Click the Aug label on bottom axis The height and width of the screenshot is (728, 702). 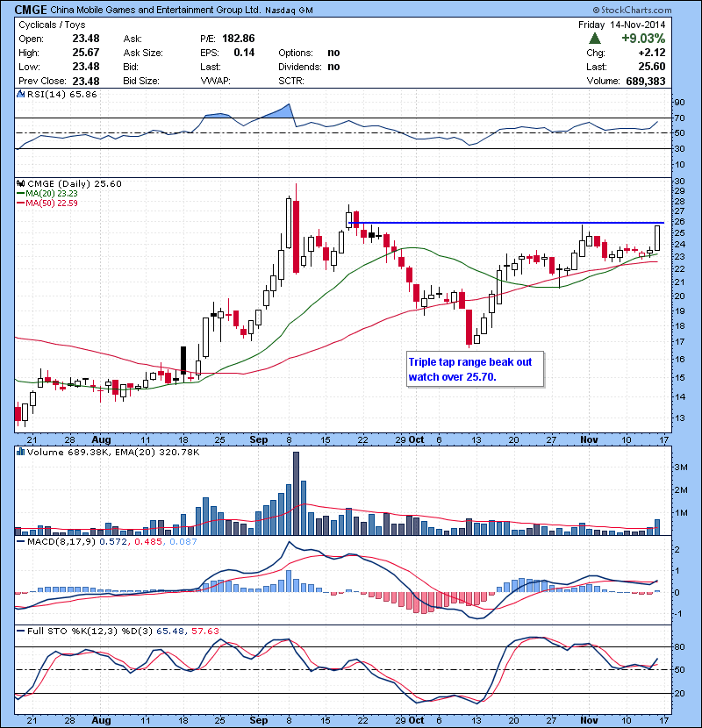click(x=101, y=720)
